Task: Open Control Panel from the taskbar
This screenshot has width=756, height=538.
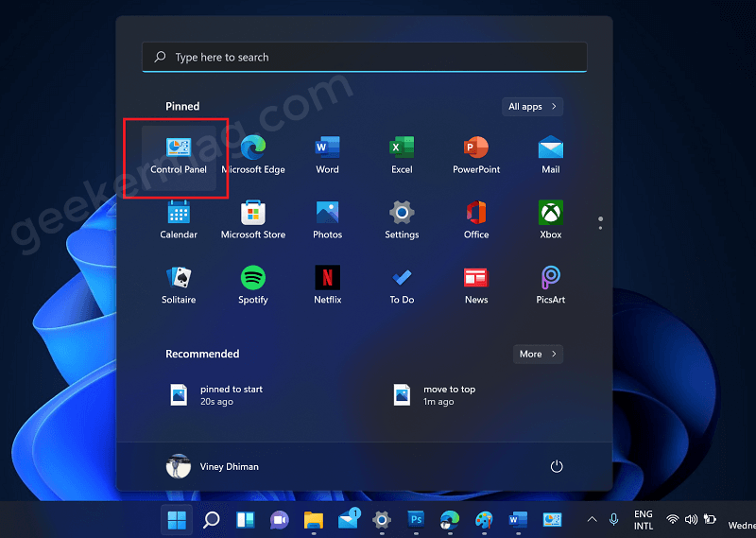Action: [x=552, y=520]
